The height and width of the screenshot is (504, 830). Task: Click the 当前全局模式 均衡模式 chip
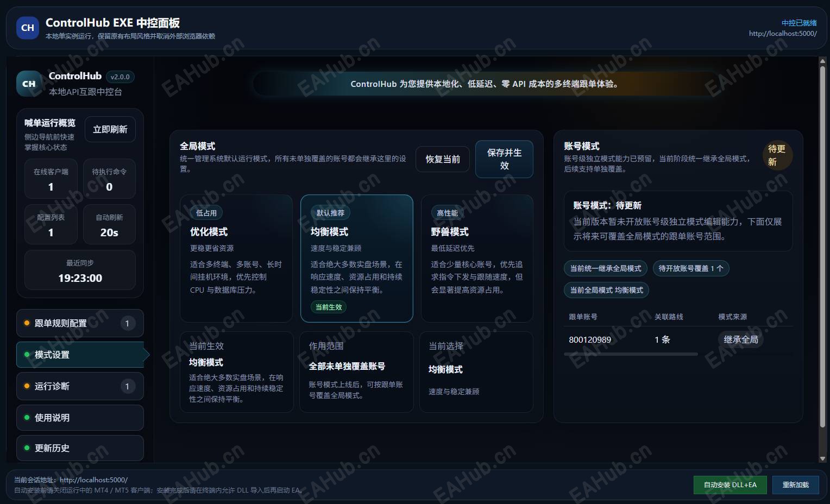[x=607, y=290]
